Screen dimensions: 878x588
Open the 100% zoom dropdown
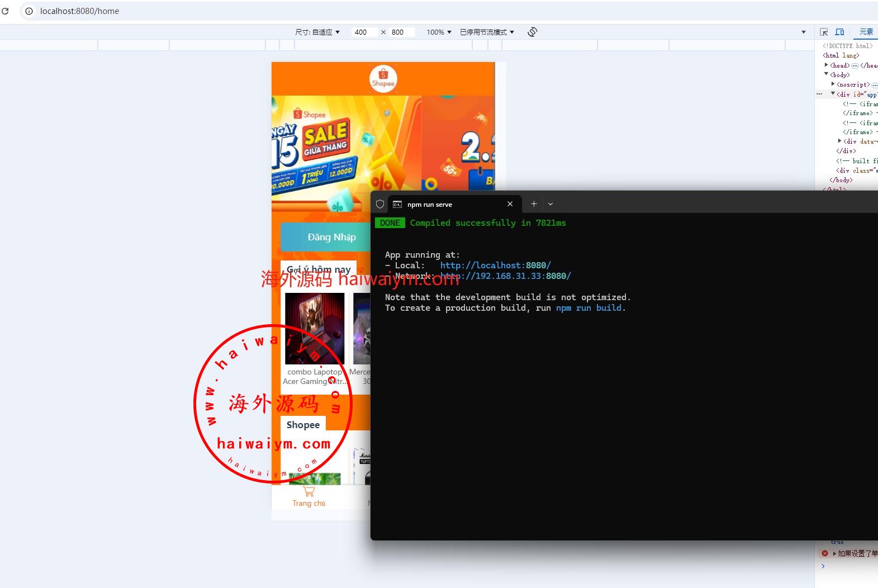(438, 32)
